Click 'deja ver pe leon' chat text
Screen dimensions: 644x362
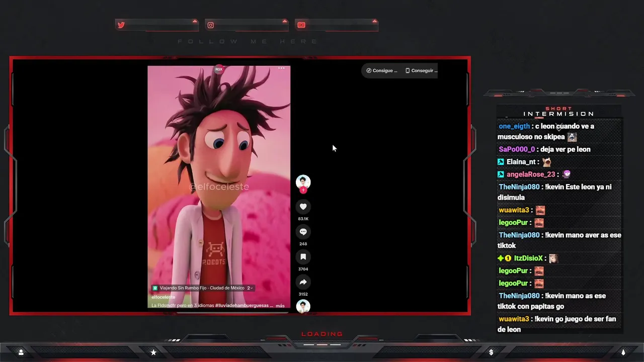pos(566,149)
